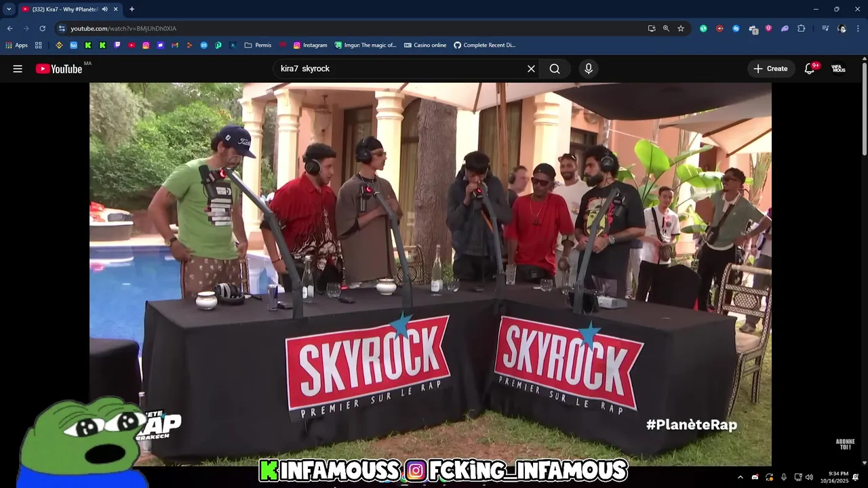868x488 pixels.
Task: Open the Twitch bookmark icon
Action: (x=117, y=45)
